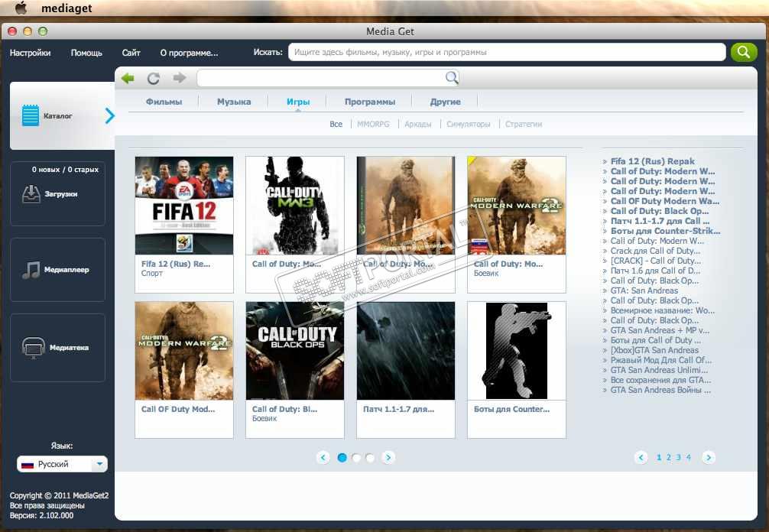
Task: Open the mediaget application menu
Action: pyautogui.click(x=67, y=8)
